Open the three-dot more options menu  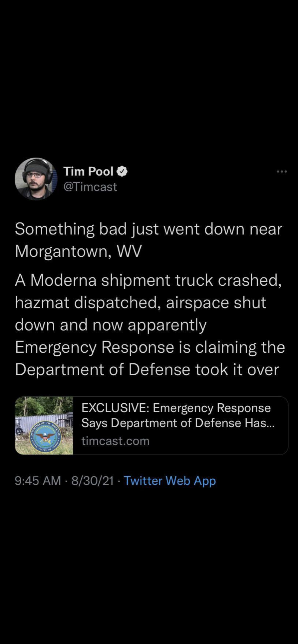[282, 172]
